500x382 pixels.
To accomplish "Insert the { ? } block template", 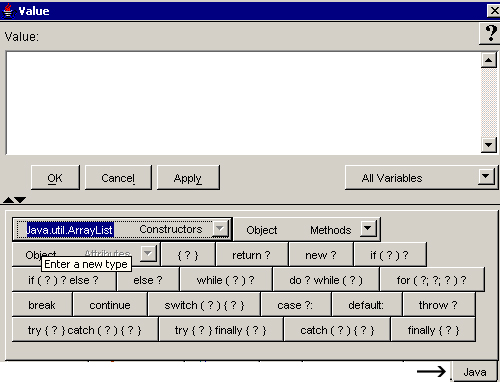I will 188,255.
